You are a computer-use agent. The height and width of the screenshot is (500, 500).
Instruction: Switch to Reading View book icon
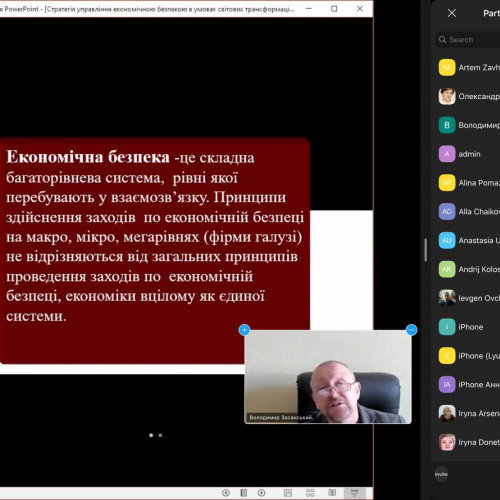pos(332,493)
